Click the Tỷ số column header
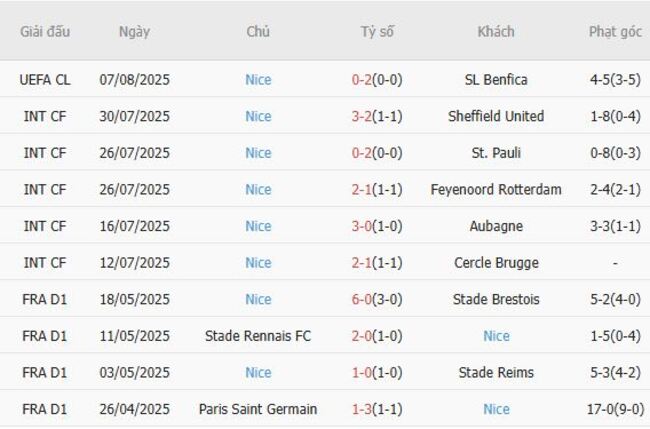This screenshot has height=429, width=650. [377, 32]
